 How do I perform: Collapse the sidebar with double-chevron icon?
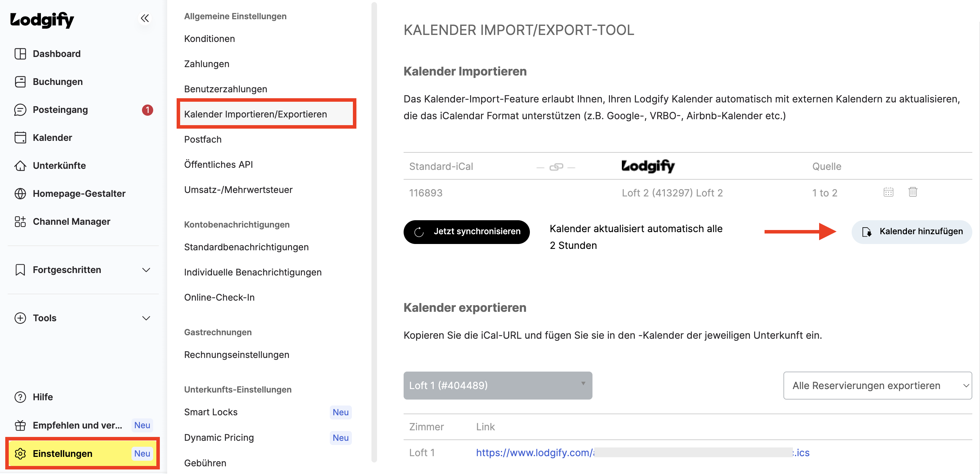coord(144,18)
